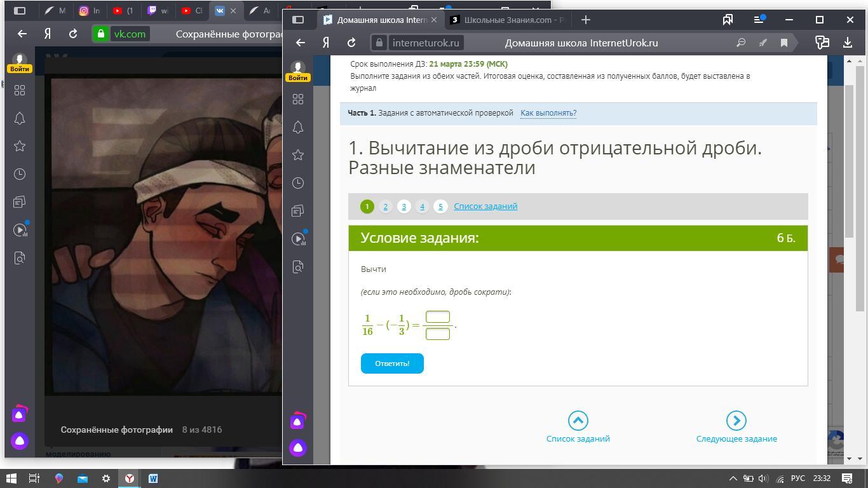This screenshot has width=868, height=488.
Task: Click the Войти profile icon in the VK window sidebar
Action: click(x=20, y=63)
